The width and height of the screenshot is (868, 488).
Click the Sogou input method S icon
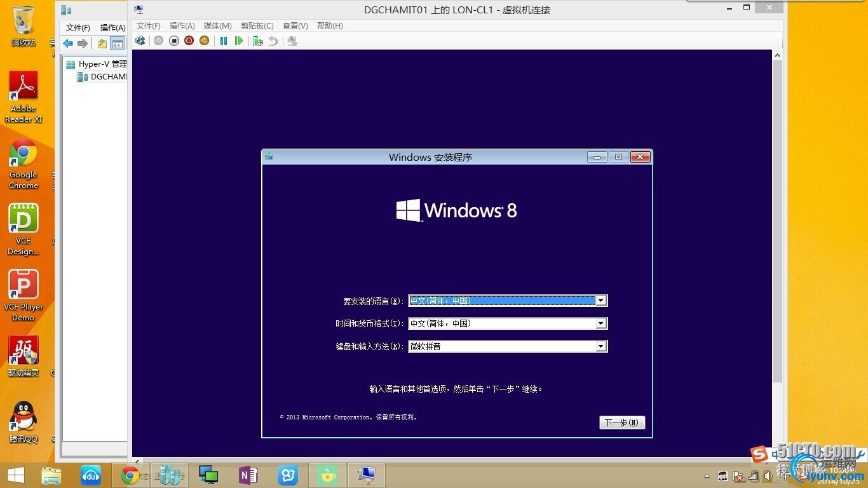pos(759,454)
